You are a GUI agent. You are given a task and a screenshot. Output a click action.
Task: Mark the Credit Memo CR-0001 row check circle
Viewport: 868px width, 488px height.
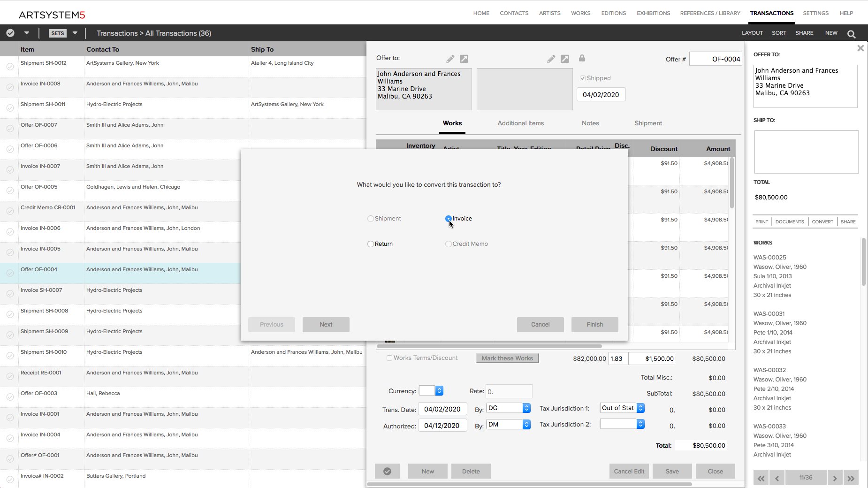pos(10,211)
